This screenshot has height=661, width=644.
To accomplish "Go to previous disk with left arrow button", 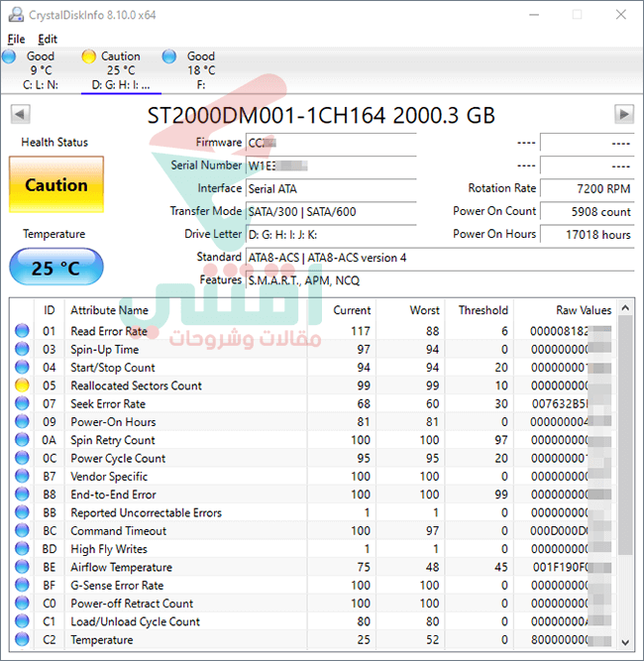I will [x=20, y=114].
